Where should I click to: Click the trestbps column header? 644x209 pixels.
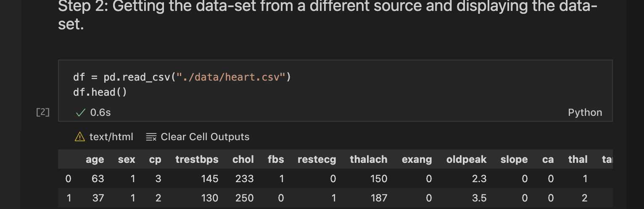point(197,159)
